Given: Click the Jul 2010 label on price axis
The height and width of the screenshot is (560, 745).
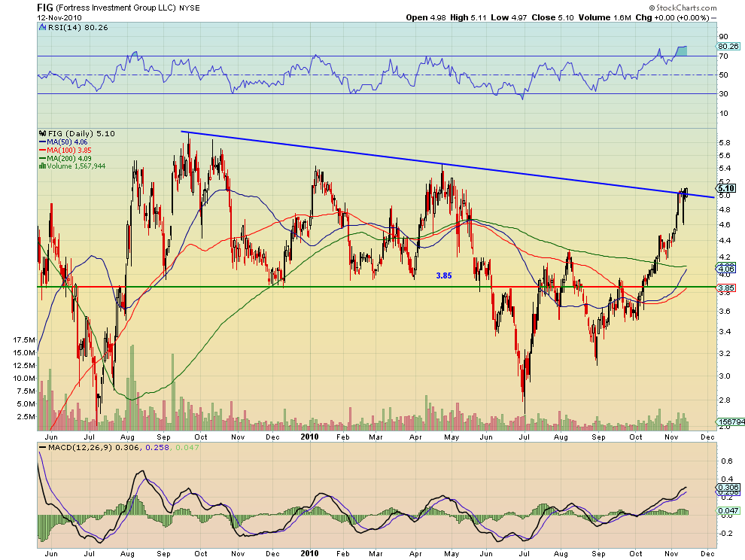Looking at the screenshot, I should point(525,437).
